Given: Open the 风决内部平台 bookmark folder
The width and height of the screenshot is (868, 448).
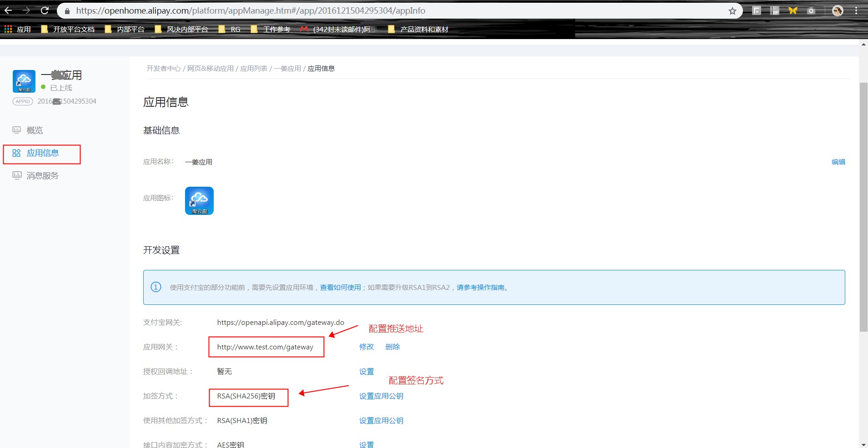Looking at the screenshot, I should [x=181, y=29].
